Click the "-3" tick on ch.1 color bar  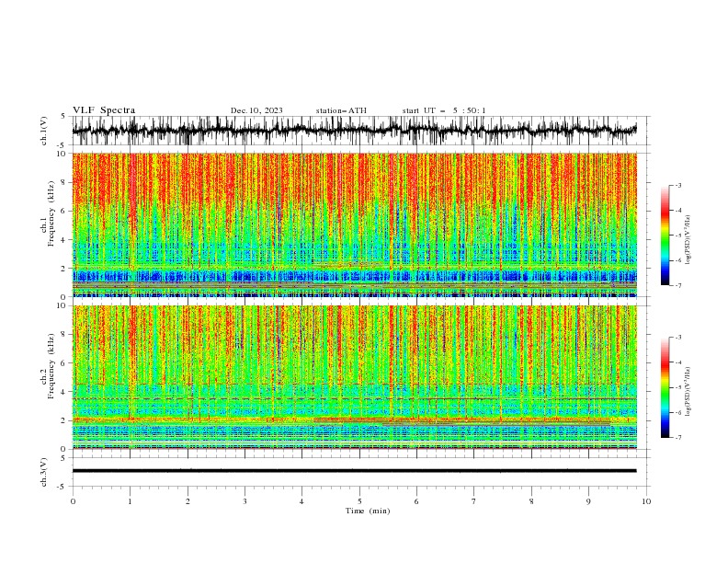[x=678, y=185]
